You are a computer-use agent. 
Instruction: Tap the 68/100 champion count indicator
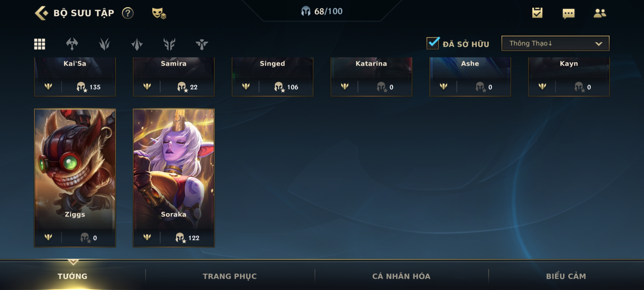[x=321, y=11]
